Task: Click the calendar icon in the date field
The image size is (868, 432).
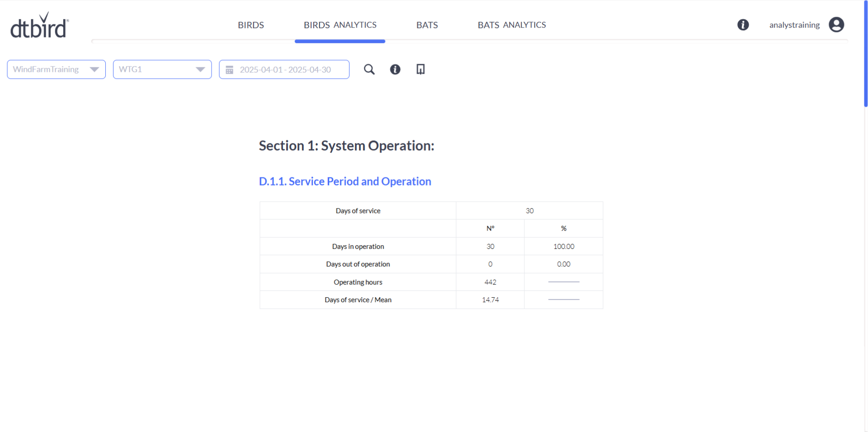Action: (230, 70)
